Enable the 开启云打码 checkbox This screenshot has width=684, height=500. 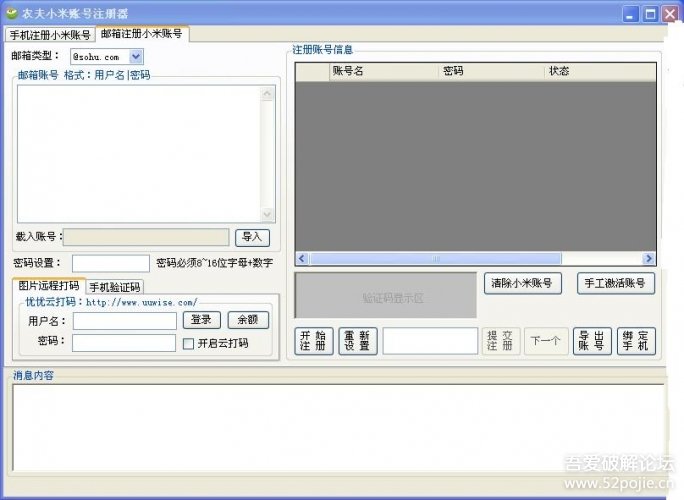tap(188, 344)
